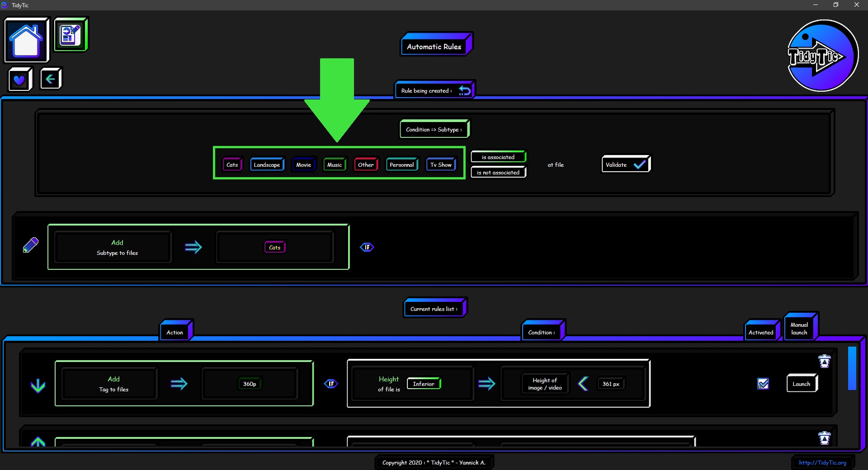The height and width of the screenshot is (470, 868).
Task: Click the Add Subtype to files action
Action: 113,247
